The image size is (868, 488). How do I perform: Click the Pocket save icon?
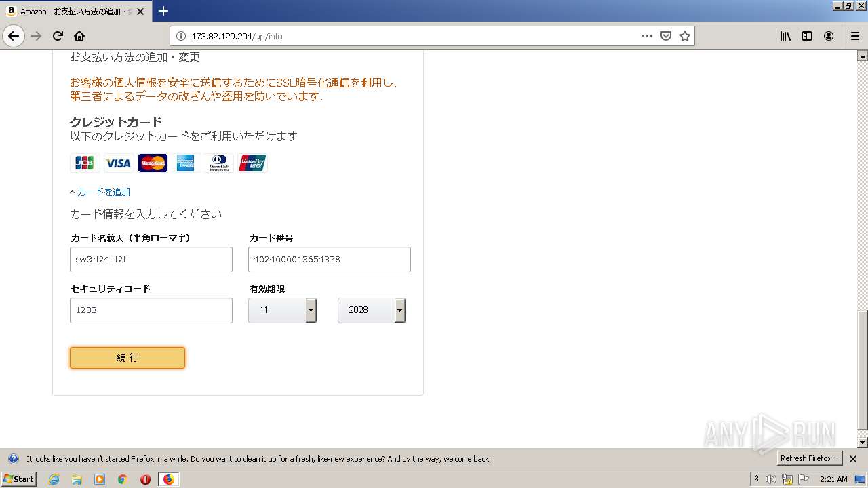point(666,36)
